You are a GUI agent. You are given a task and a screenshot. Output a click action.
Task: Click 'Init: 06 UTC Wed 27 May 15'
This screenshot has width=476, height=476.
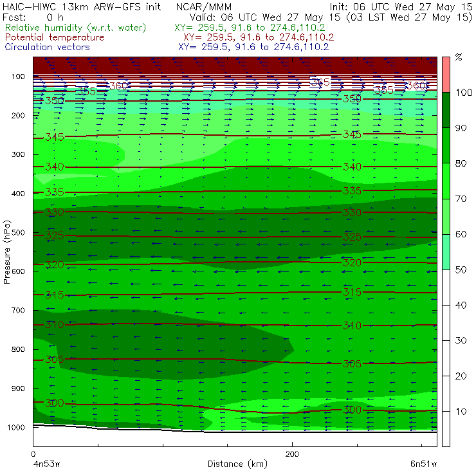(401, 6)
